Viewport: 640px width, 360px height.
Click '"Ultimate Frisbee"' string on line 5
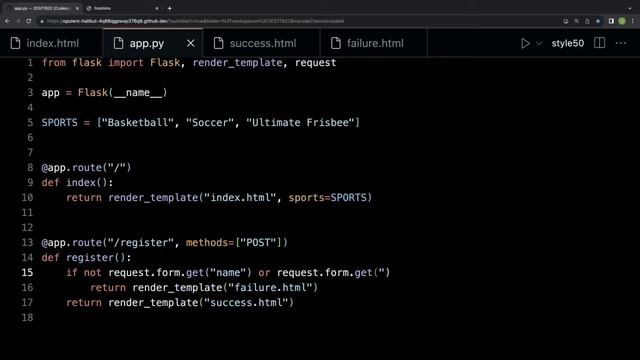[300, 122]
